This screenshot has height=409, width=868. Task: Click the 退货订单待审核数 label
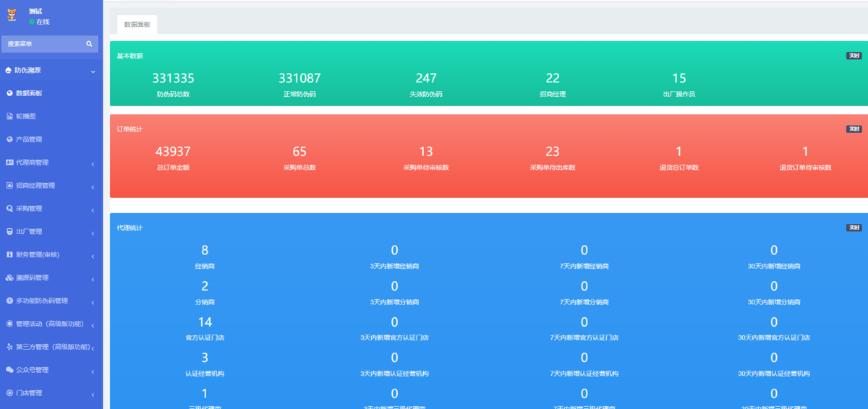(x=806, y=168)
